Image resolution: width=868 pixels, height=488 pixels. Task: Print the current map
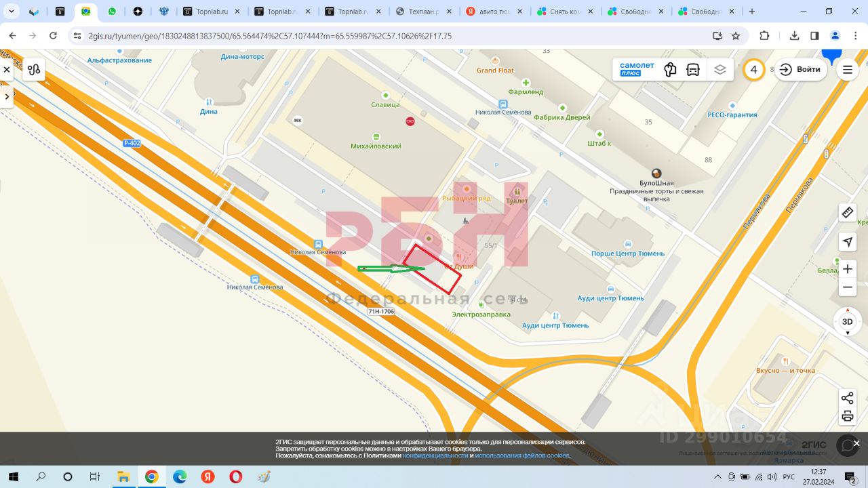tap(847, 416)
